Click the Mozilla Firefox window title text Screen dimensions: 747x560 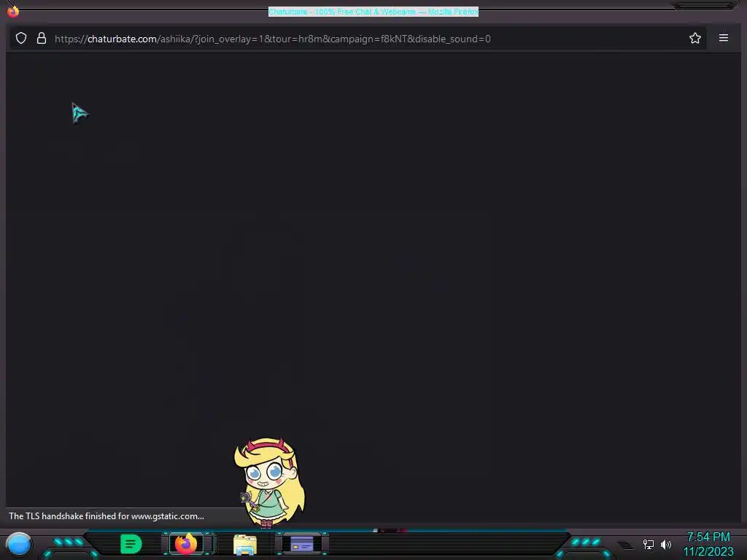click(373, 12)
